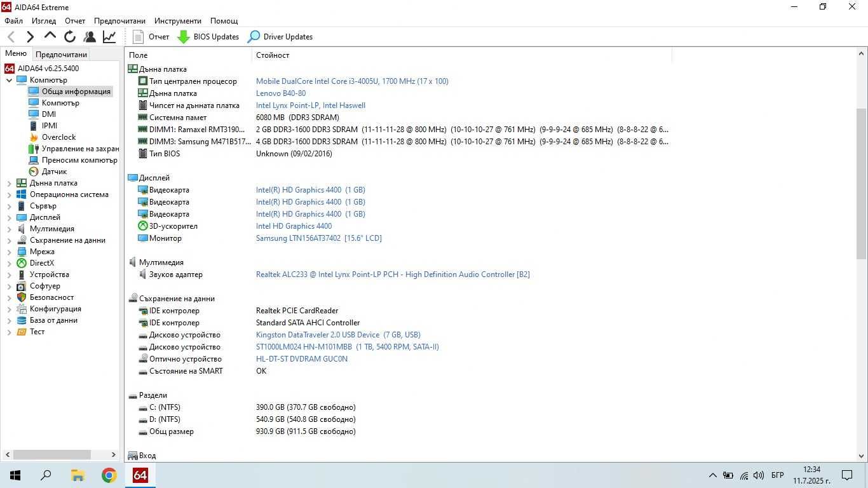The width and height of the screenshot is (868, 488).
Task: Go forward with the right arrow toolbar icon
Action: (x=30, y=37)
